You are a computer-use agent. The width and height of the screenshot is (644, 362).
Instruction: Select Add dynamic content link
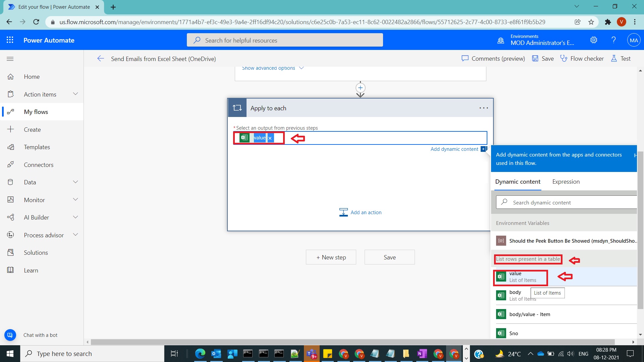coord(454,149)
